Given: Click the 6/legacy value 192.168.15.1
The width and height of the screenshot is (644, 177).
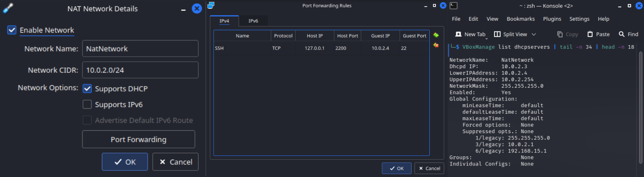Looking at the screenshot, I should (527, 151).
